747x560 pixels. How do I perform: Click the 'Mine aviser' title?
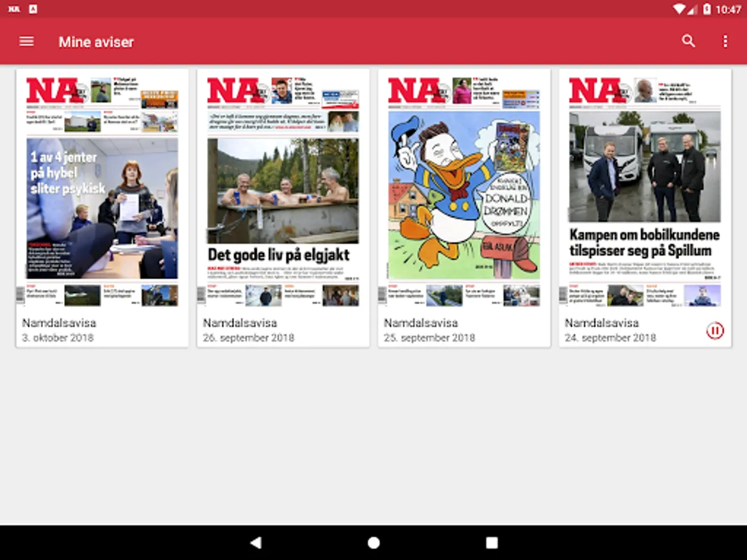point(96,42)
